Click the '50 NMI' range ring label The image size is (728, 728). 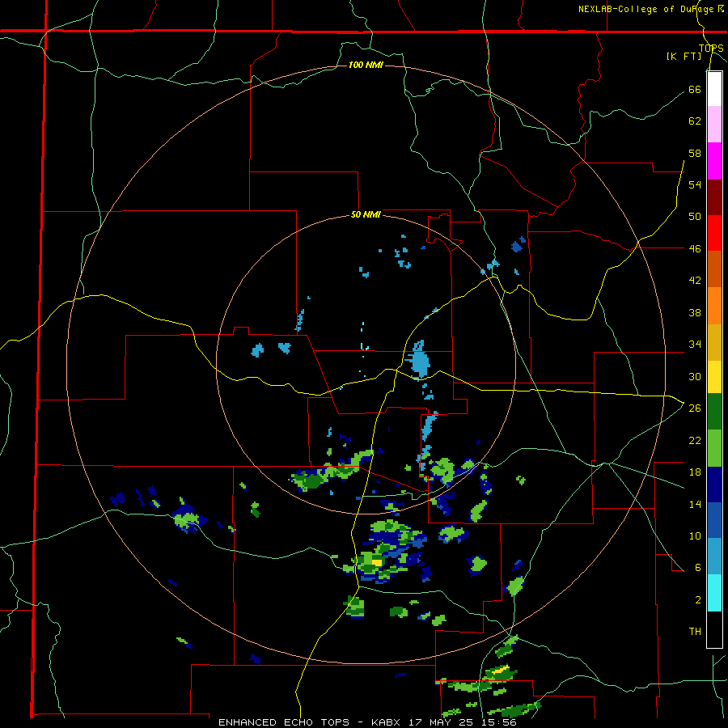click(366, 214)
